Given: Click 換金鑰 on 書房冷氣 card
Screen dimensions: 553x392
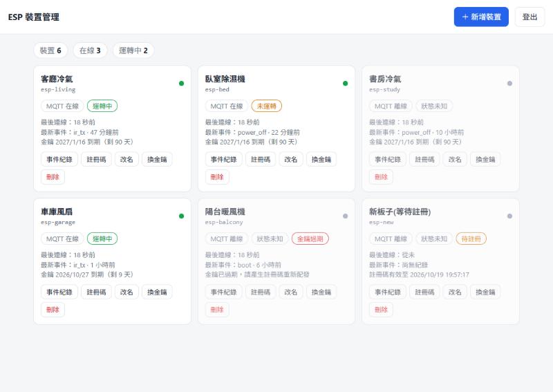Looking at the screenshot, I should 485,160.
